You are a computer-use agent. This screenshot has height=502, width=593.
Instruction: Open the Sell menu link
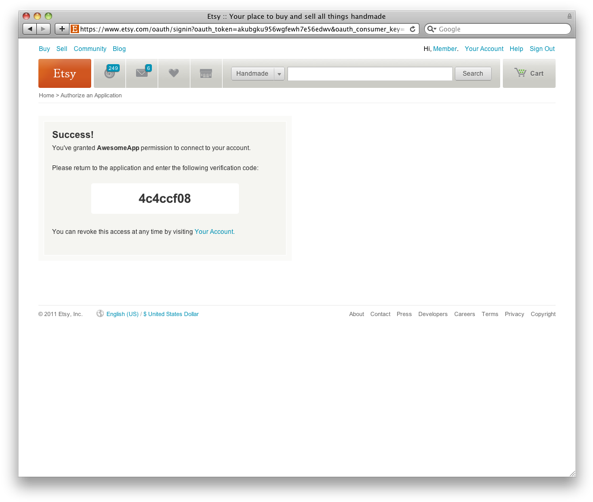tap(62, 49)
